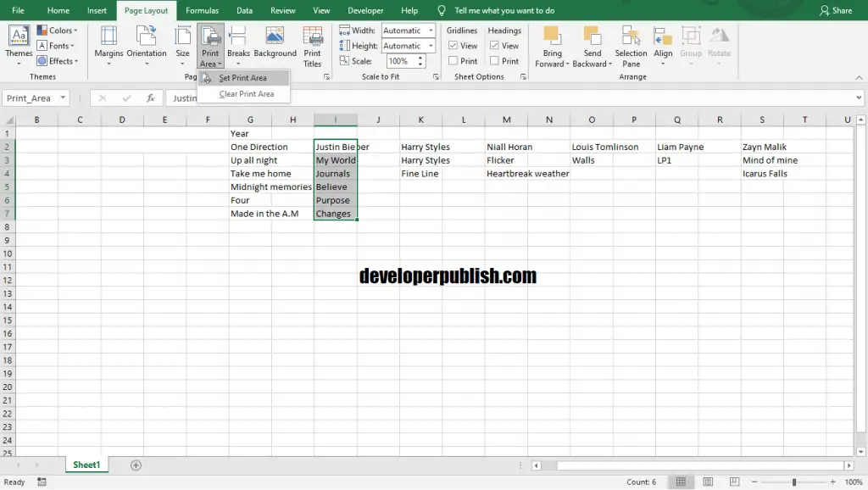The image size is (868, 490).
Task: Open the File tab
Action: [18, 10]
